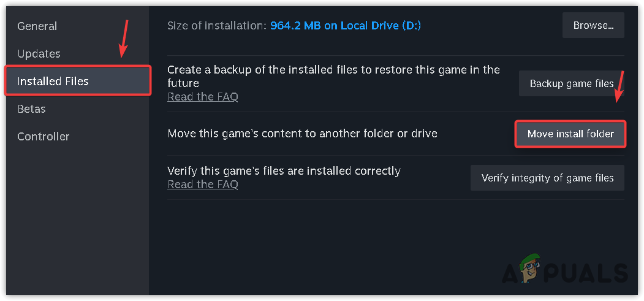Click the Move install folder button
Viewport: 644px width, 301px height.
click(570, 134)
